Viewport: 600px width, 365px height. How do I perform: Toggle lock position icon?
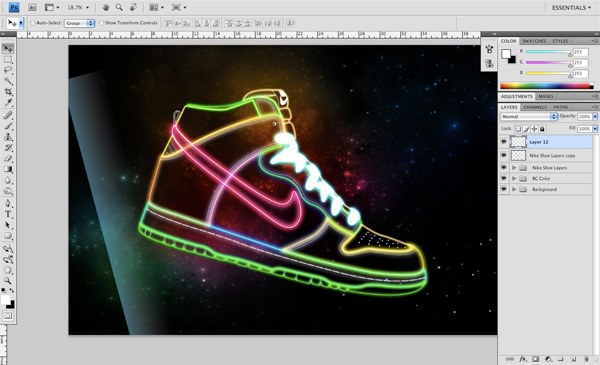coord(534,129)
